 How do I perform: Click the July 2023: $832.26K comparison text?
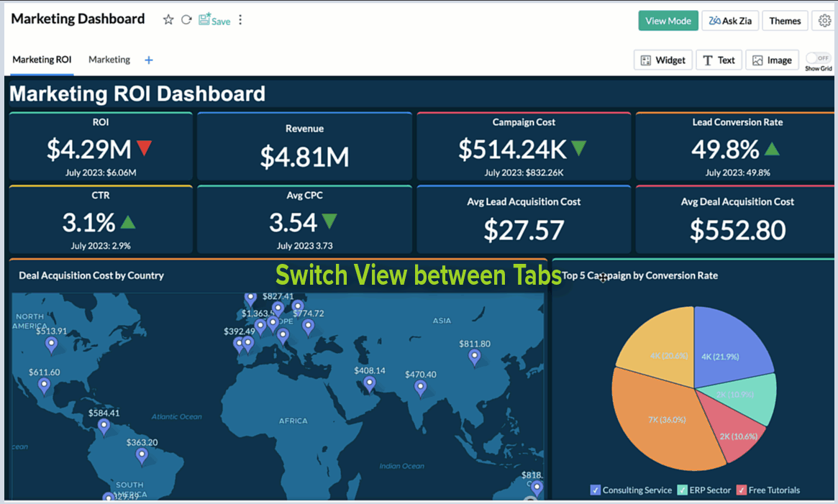524,173
